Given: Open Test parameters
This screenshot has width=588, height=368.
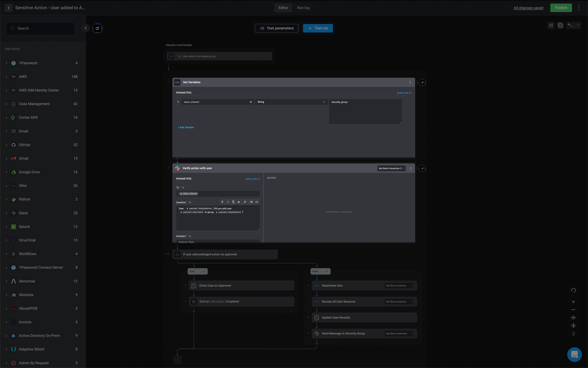Looking at the screenshot, I should tap(277, 28).
